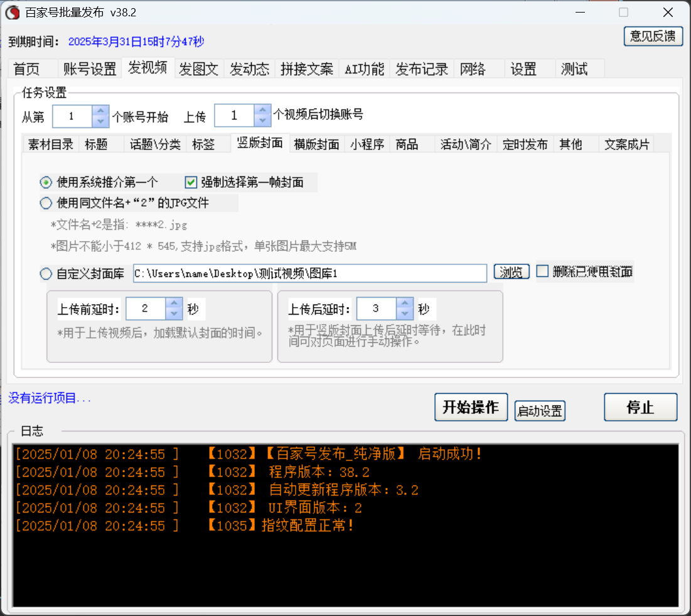Viewport: 691px width, 616px height.
Task: Click the 浏览 browse button
Action: (512, 272)
